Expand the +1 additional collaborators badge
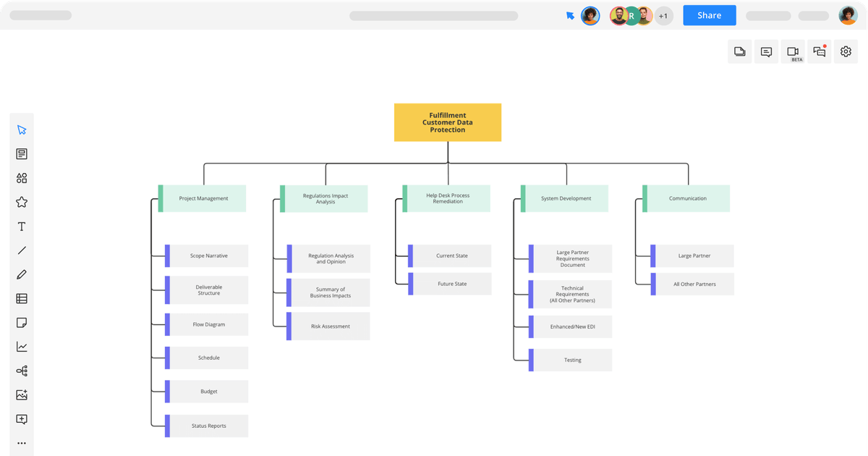 663,16
